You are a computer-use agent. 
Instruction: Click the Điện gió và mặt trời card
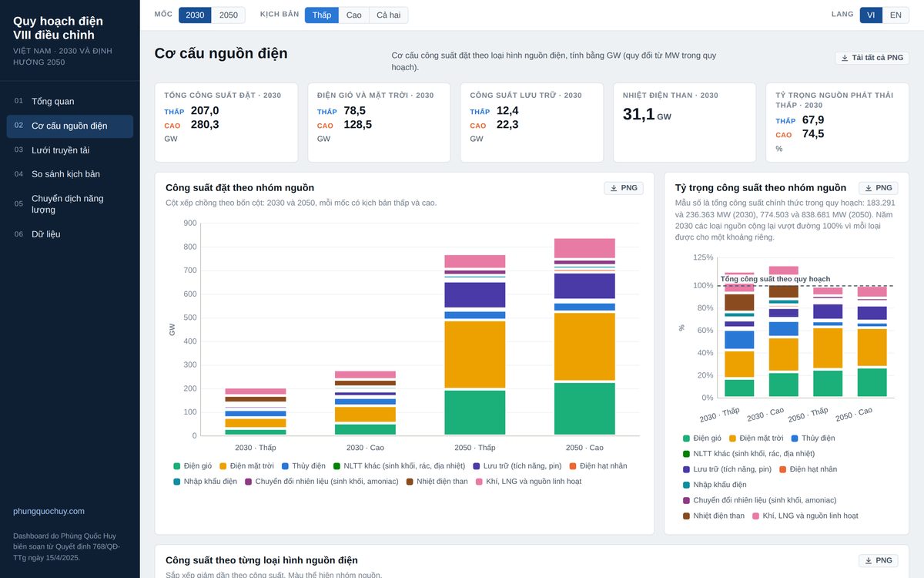[379, 123]
